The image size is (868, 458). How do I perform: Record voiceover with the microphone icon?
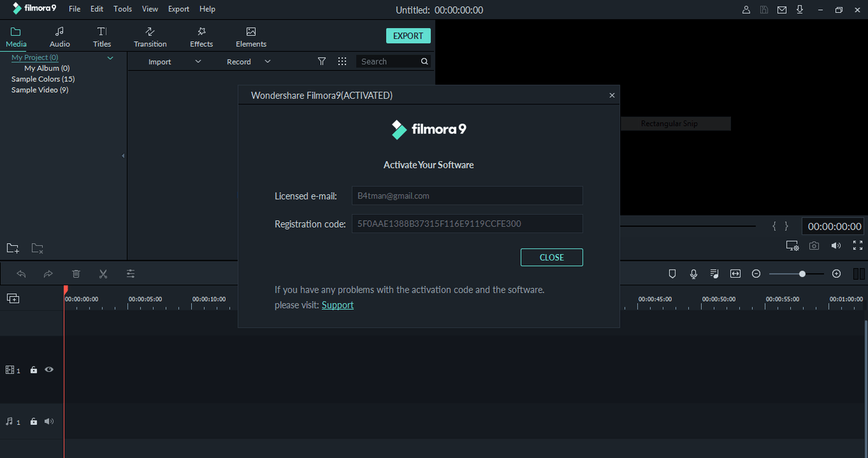(694, 274)
